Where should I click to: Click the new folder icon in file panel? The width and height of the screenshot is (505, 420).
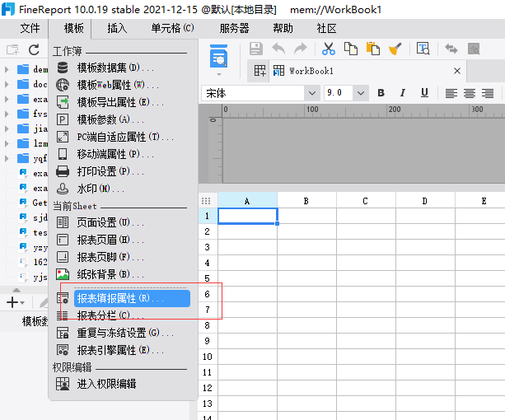click(12, 50)
